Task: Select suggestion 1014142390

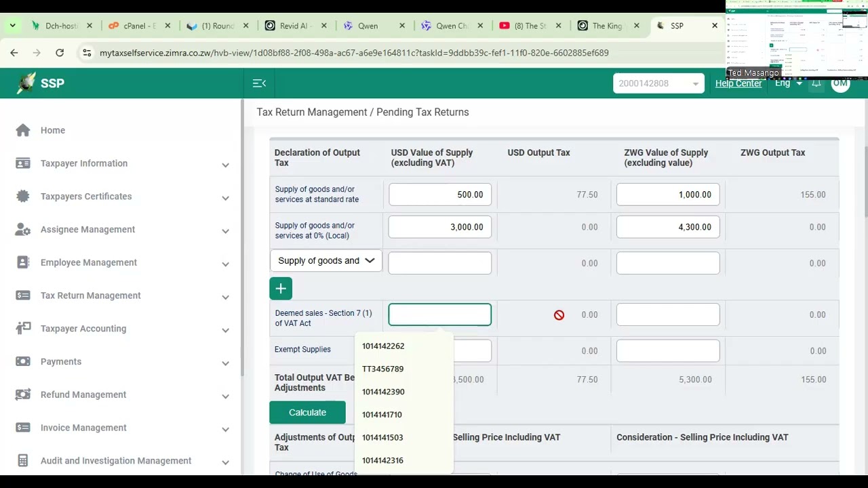Action: [x=383, y=392]
